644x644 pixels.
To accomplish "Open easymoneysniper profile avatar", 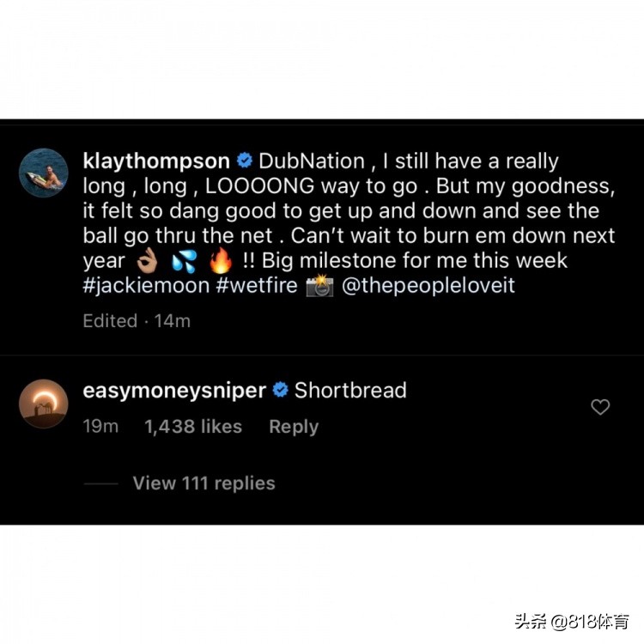I will [44, 404].
